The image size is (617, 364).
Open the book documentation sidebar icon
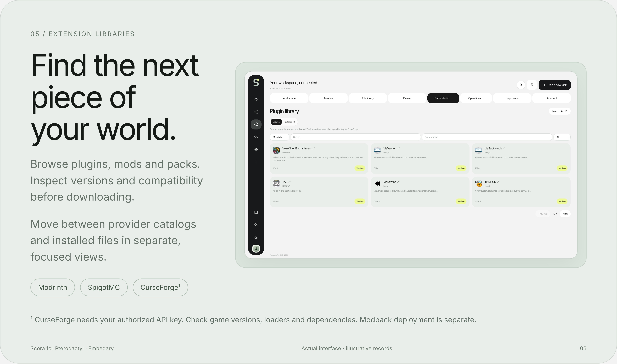256,212
